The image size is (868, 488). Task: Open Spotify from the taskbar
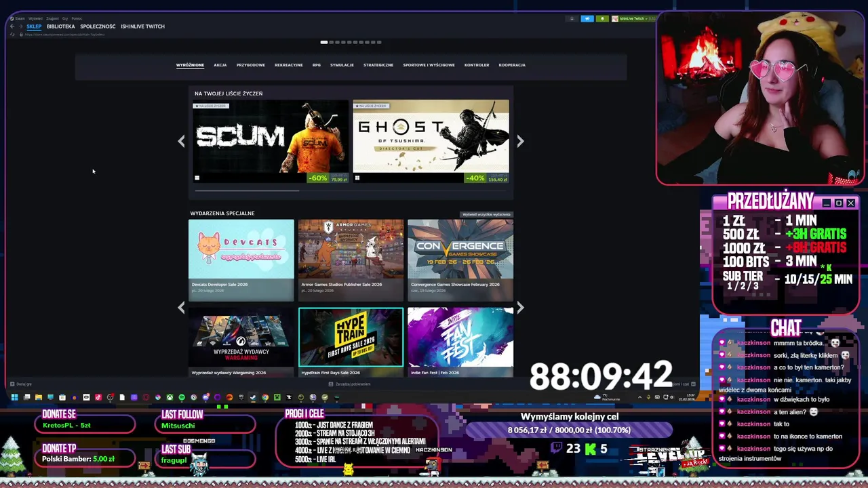click(x=181, y=397)
